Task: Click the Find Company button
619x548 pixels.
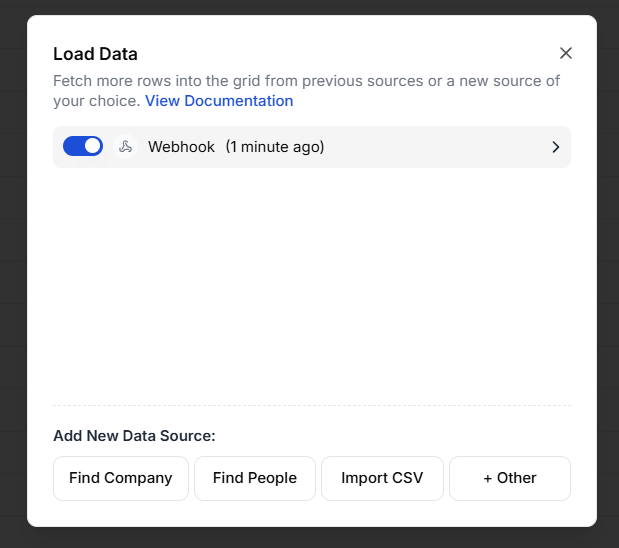Action: coord(121,478)
